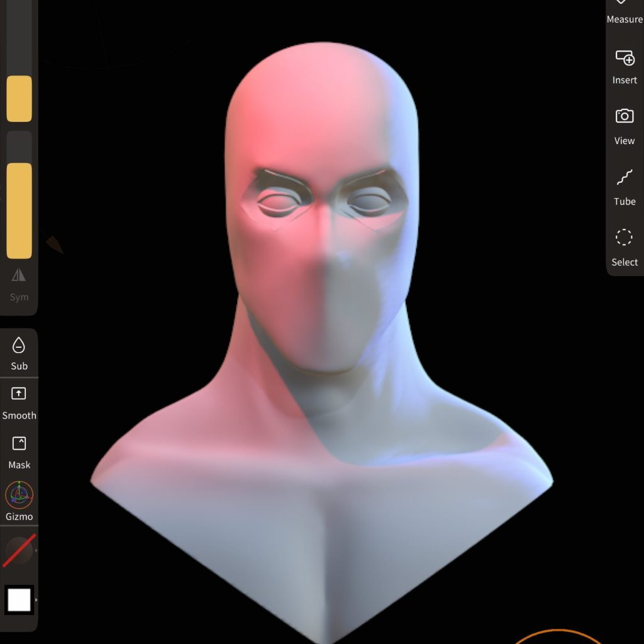
Task: Click the left eye of the bust
Action: pos(277,203)
